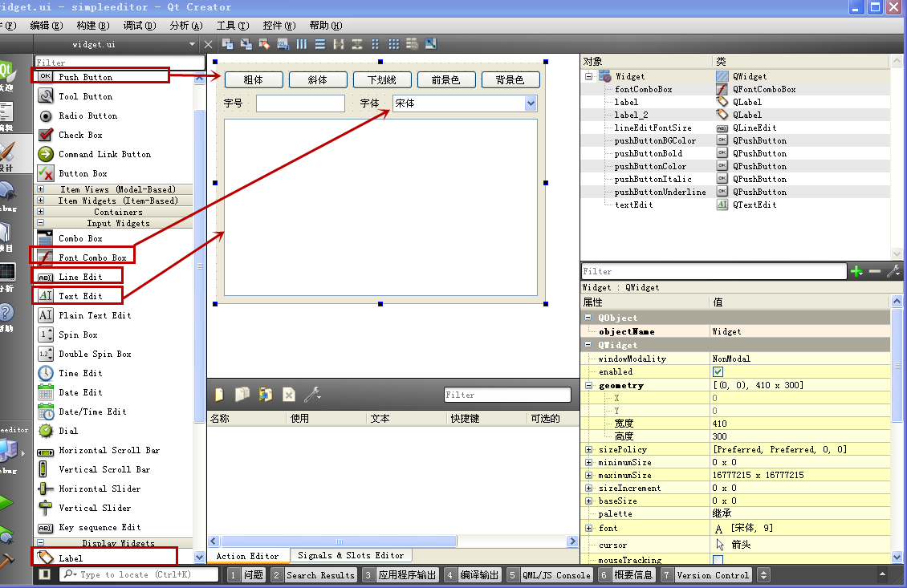Viewport: 907px width, 588px height.
Task: Click the Edit Tab Order icon
Action: (280, 44)
